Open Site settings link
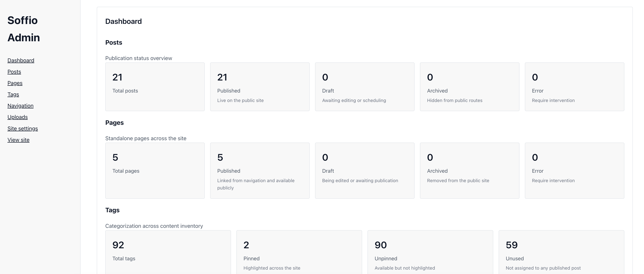This screenshot has height=274, width=644. coord(23,129)
